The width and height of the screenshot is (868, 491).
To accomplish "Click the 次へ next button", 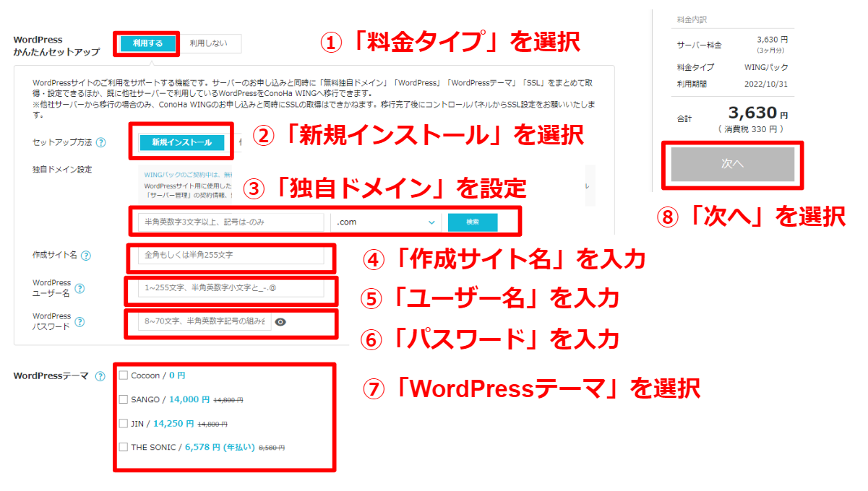I will (x=732, y=164).
